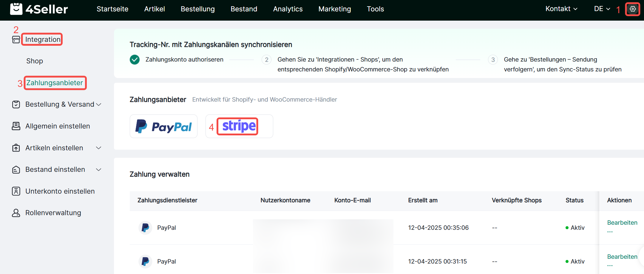Image resolution: width=644 pixels, height=274 pixels.
Task: Open Shop under Integration
Action: point(35,61)
